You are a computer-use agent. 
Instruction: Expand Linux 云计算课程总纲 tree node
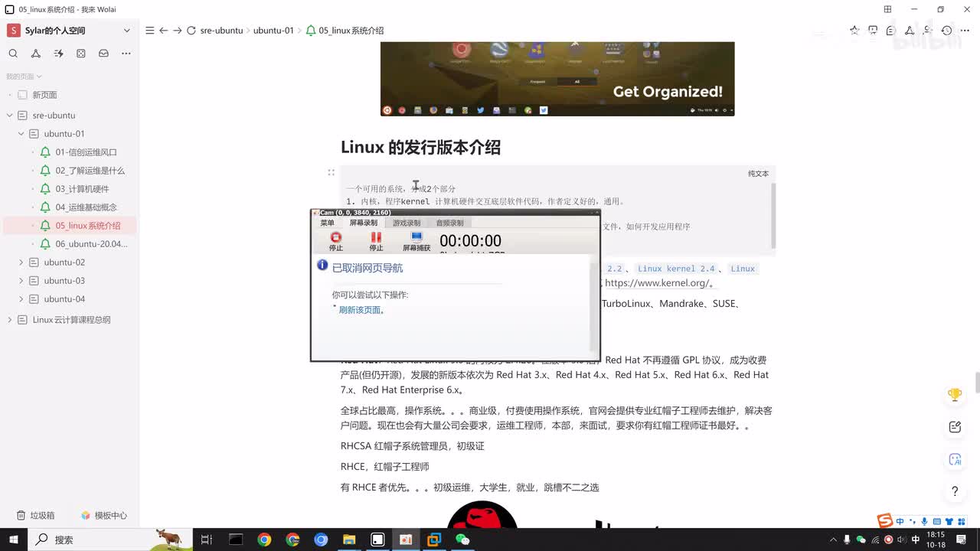(10, 320)
